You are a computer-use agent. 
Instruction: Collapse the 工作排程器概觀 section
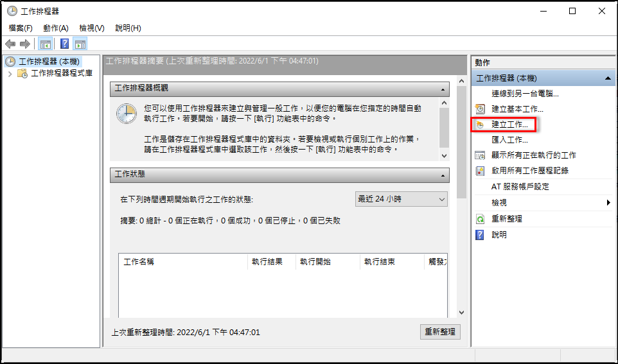[443, 89]
